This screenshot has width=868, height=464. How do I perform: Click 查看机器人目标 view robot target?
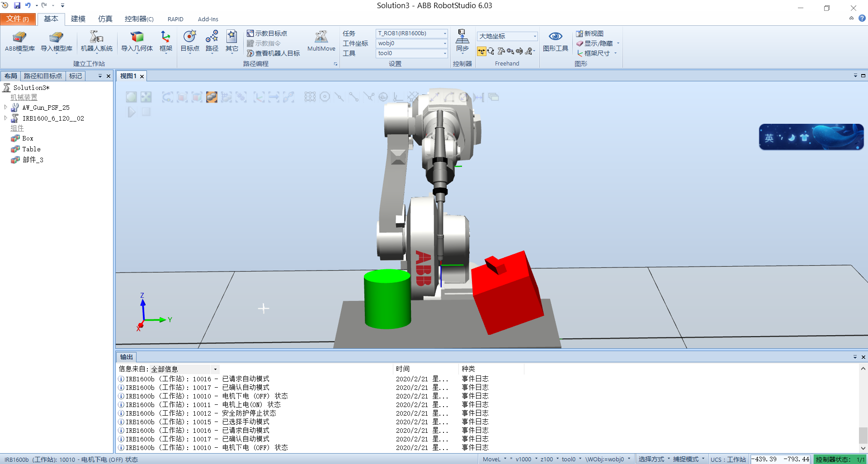pos(273,53)
